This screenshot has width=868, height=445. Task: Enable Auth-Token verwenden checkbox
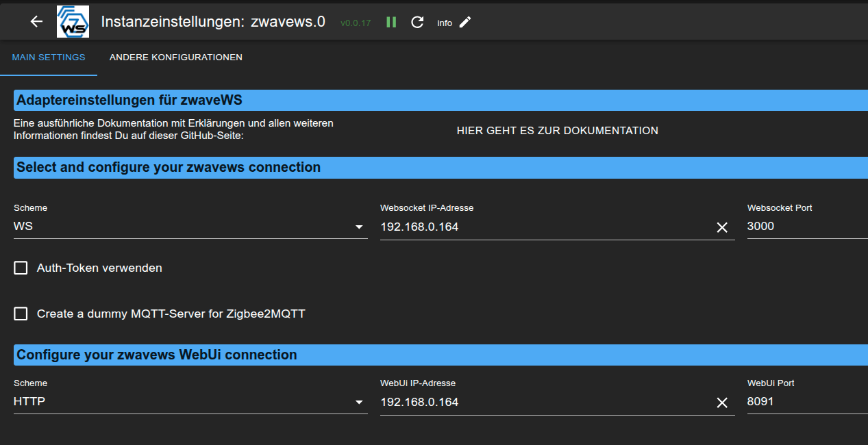coord(21,268)
